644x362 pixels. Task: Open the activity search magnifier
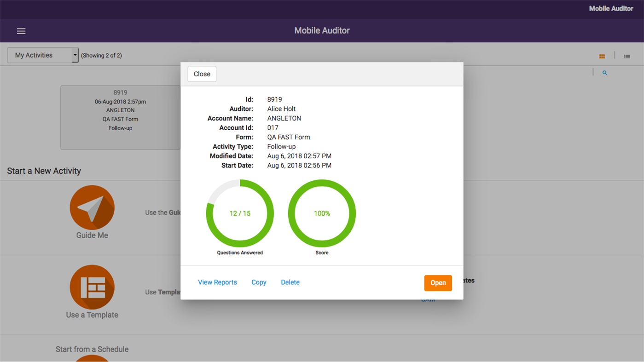[604, 72]
